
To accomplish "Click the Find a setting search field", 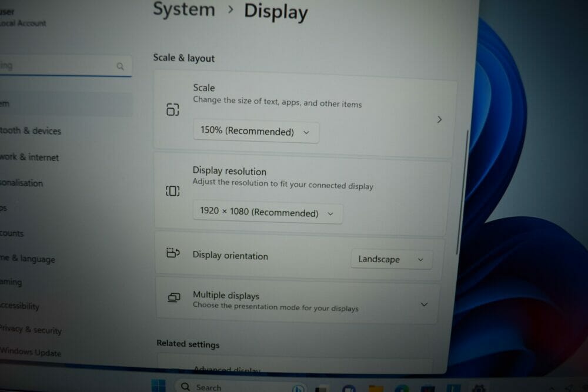I will 66,66.
